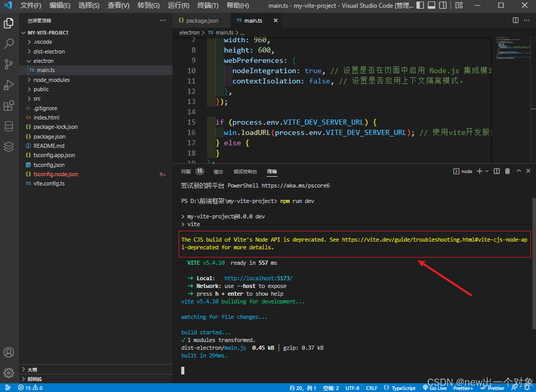Switch to the Terminal tab (终端)
Viewport: 536px width, 392px height.
coord(272,172)
